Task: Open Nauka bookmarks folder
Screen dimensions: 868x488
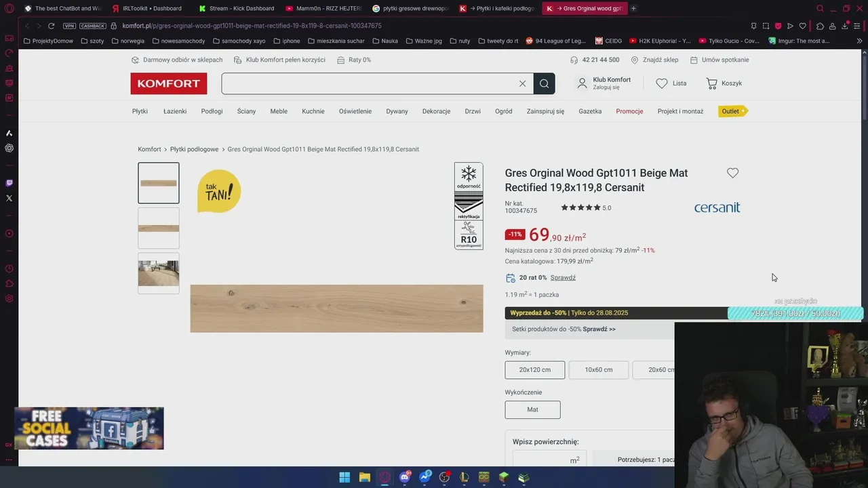Action: [385, 41]
